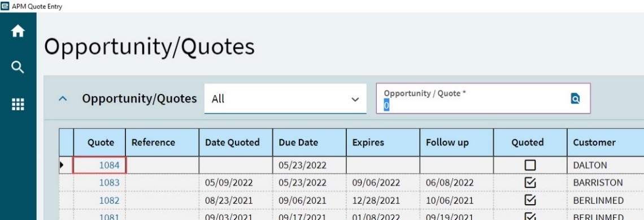644x220 pixels.
Task: Open the All filter dropdown
Action: point(285,99)
